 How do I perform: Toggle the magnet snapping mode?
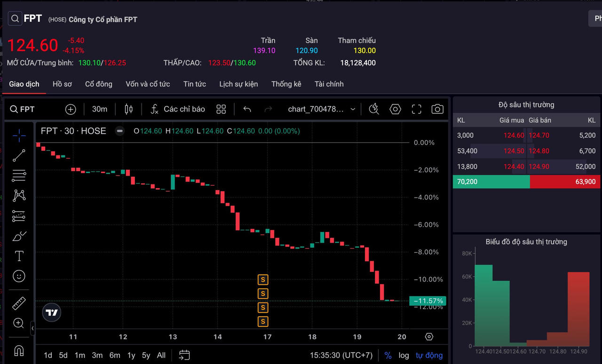19,351
